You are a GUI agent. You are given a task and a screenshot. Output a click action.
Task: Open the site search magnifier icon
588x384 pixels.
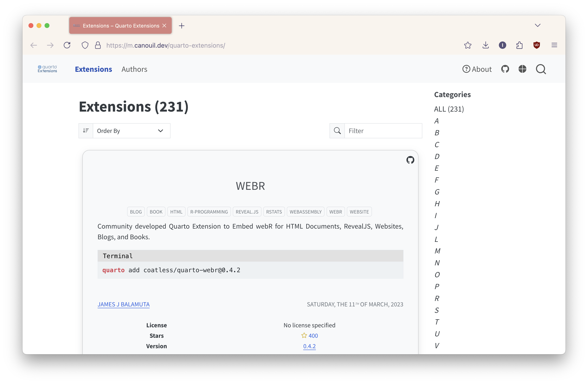click(541, 69)
